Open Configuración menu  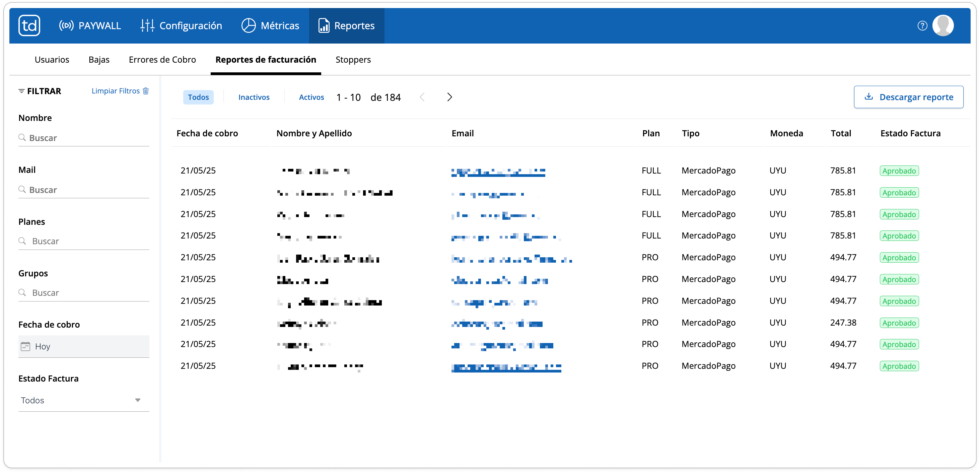181,25
